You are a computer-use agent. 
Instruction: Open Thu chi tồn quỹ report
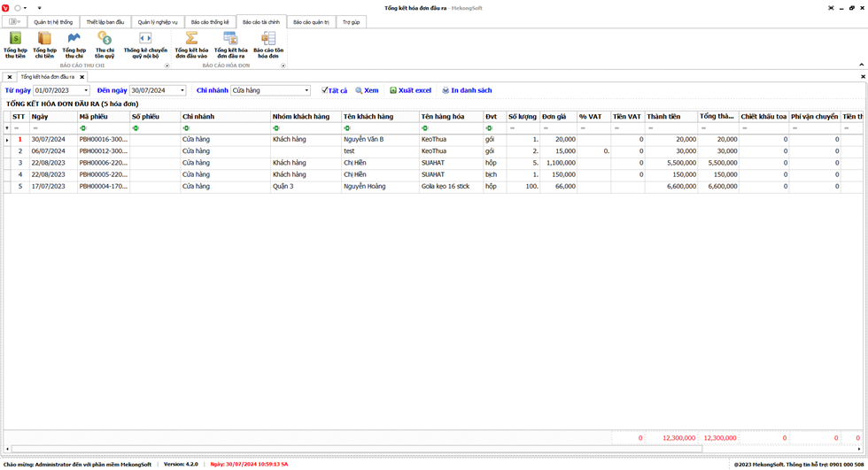(105, 45)
